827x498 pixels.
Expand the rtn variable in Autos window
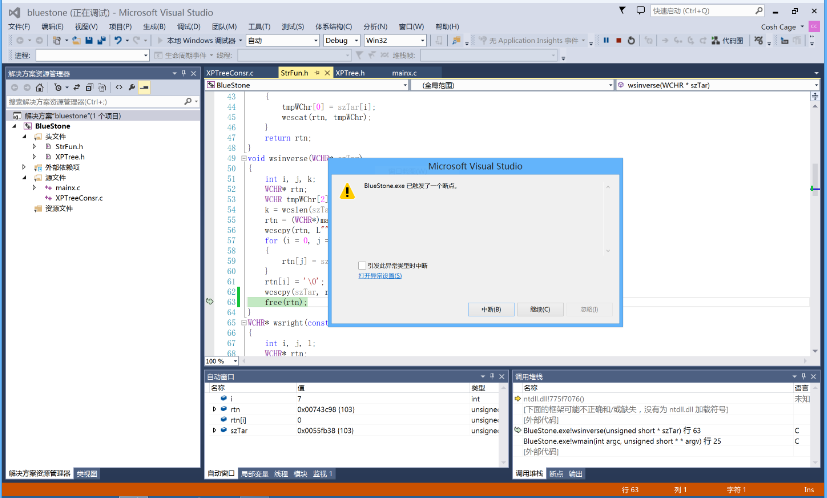pos(214,409)
